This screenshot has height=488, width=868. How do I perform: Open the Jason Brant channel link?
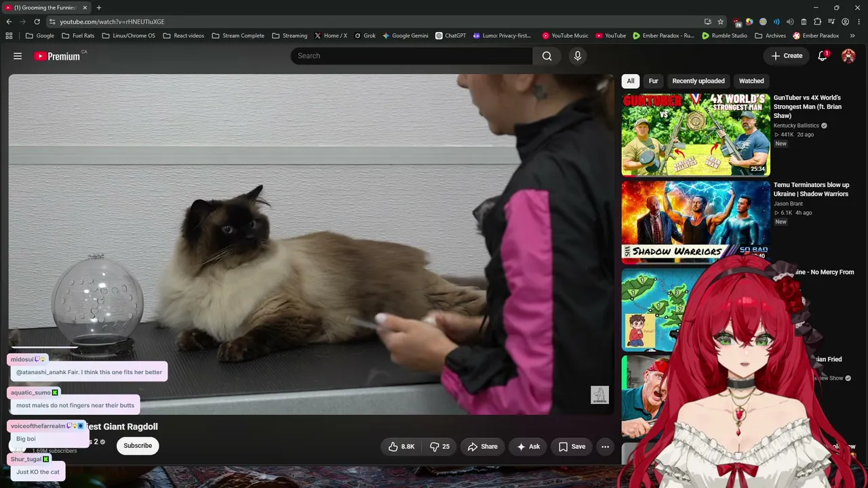point(788,203)
